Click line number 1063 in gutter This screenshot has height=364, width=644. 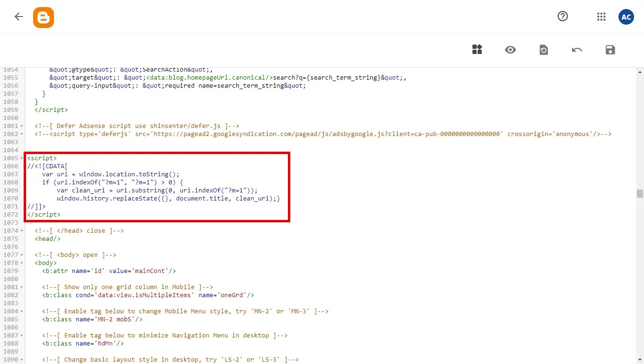[10, 142]
